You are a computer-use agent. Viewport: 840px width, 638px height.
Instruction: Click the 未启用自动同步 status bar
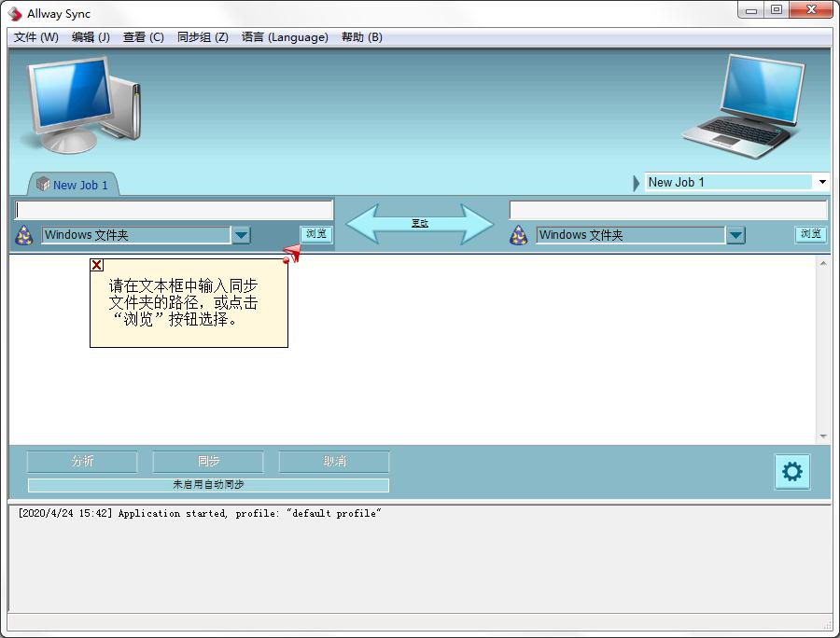tap(207, 484)
